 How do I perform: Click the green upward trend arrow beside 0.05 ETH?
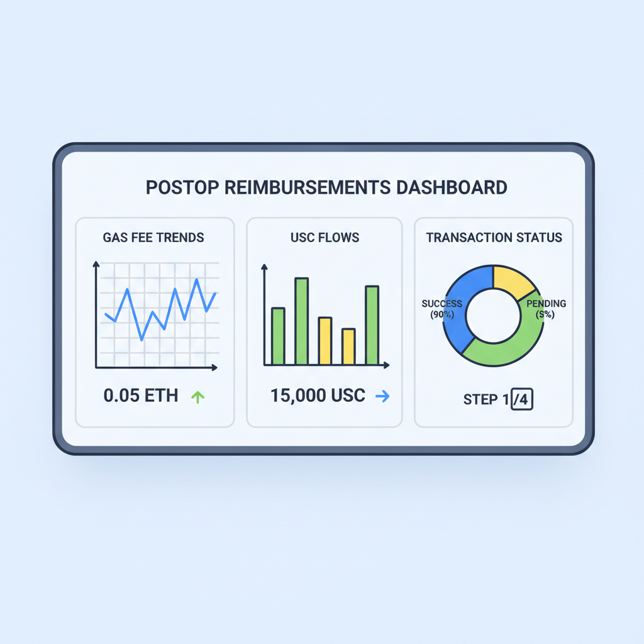(197, 396)
